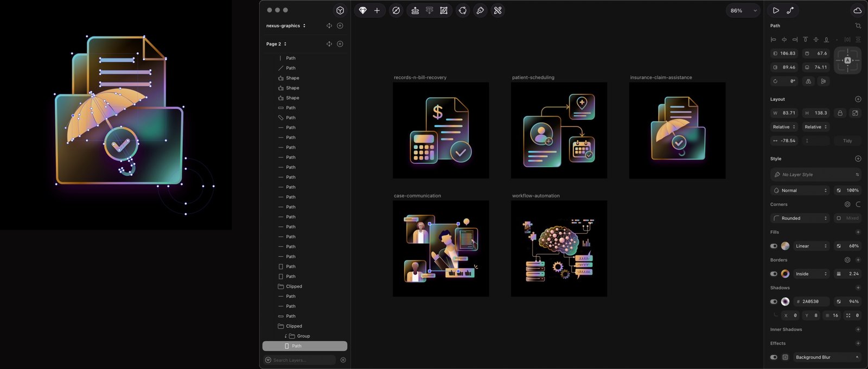
Task: Click the components cube icon above layer list
Action: [340, 10]
